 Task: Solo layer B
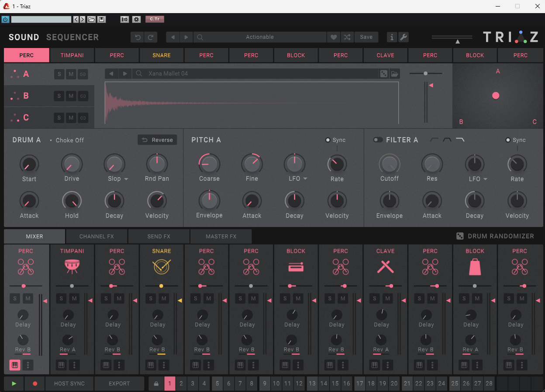(x=59, y=96)
